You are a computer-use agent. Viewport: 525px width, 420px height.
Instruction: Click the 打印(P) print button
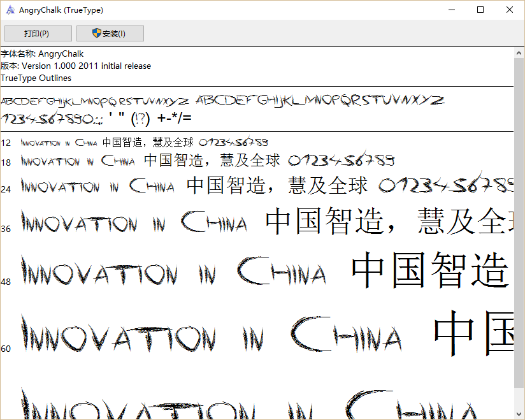click(x=38, y=34)
